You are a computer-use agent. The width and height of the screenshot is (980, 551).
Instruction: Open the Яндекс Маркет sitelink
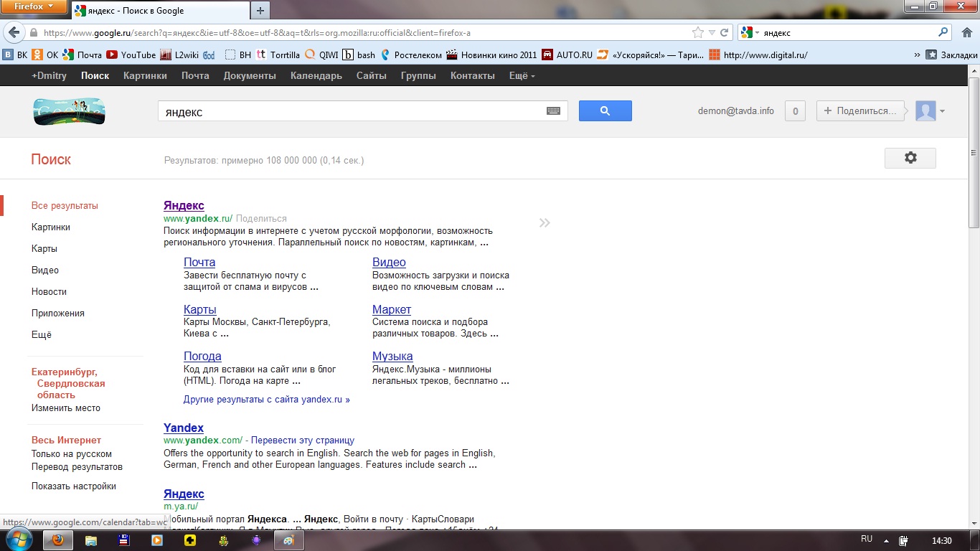pos(391,309)
